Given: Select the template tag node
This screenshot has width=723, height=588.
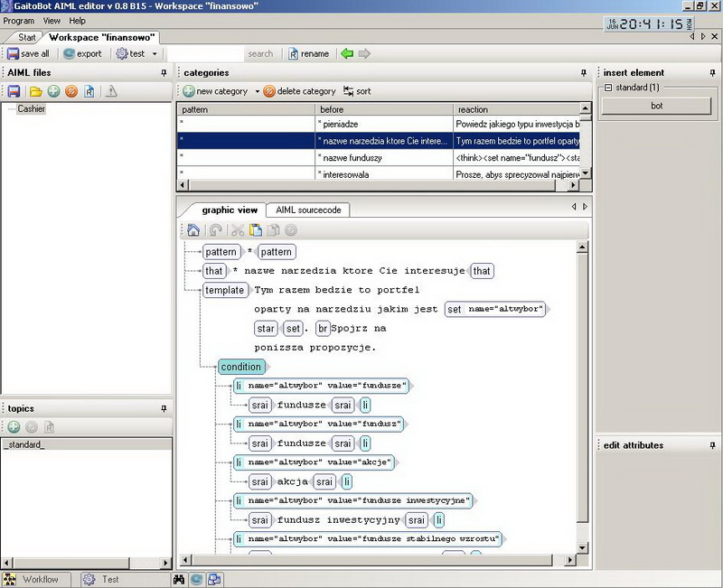Looking at the screenshot, I should point(224,290).
